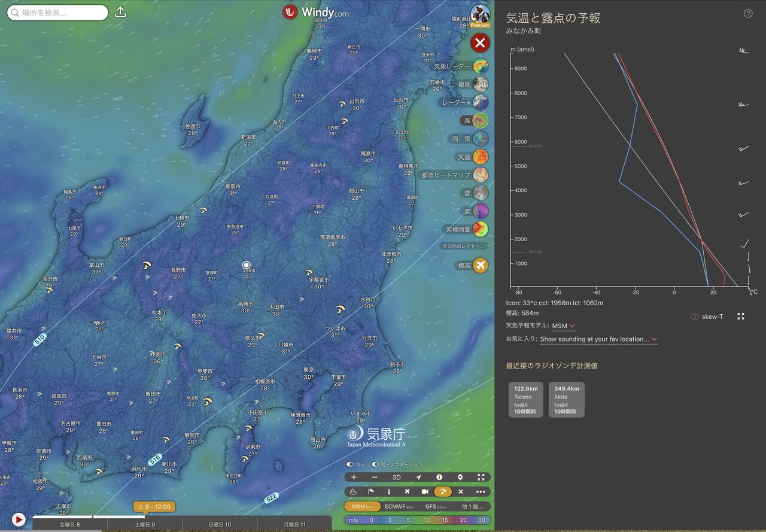This screenshot has height=532, width=766.
Task: Close the layer menu with the red X
Action: click(480, 43)
